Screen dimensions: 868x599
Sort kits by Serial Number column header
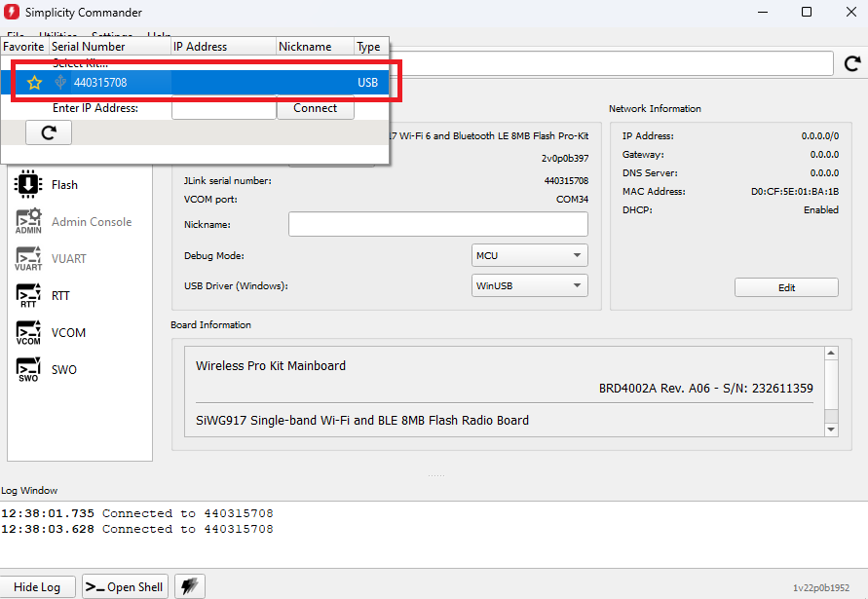tap(109, 47)
